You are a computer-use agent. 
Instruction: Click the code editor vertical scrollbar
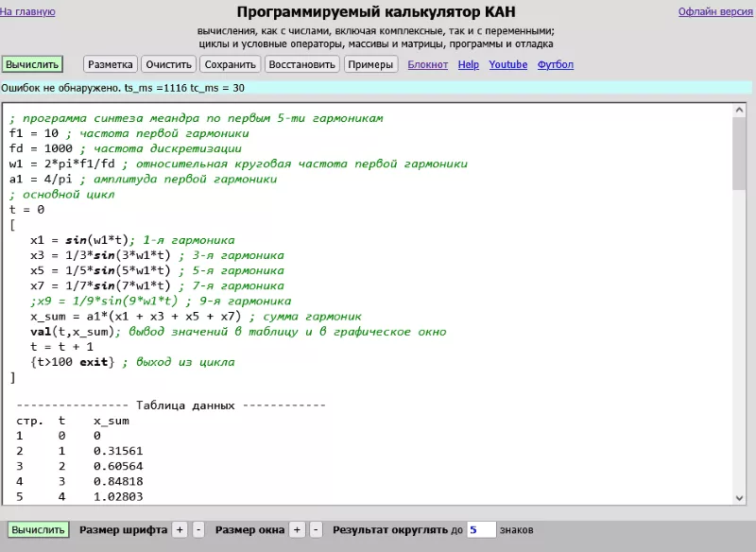[739, 151]
